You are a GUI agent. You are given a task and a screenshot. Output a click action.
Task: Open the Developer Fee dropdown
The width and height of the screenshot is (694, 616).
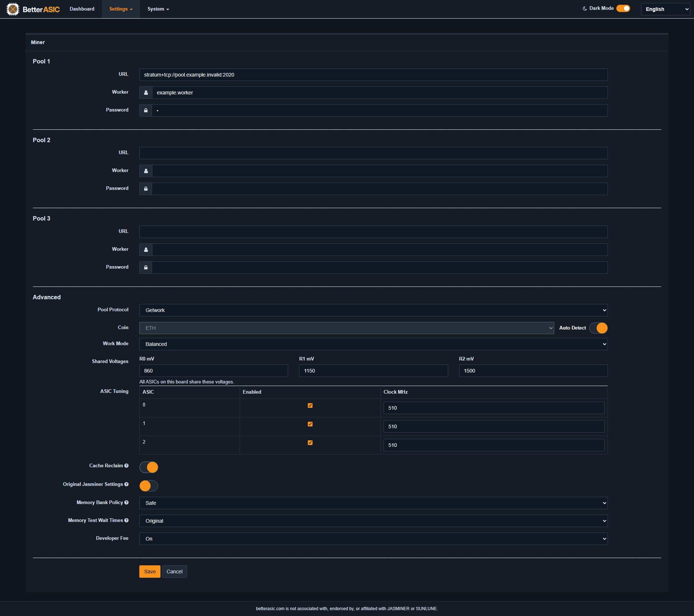(x=373, y=539)
